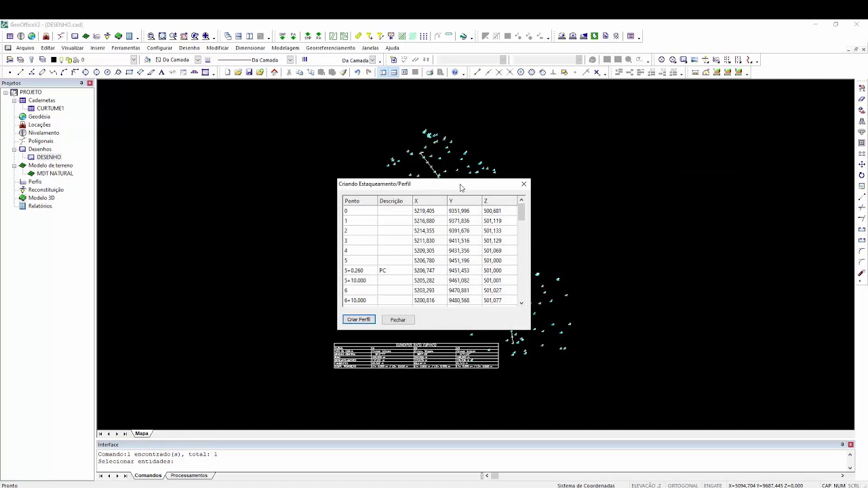The width and height of the screenshot is (868, 488).
Task: Click the table scroll down arrow
Action: [x=521, y=303]
